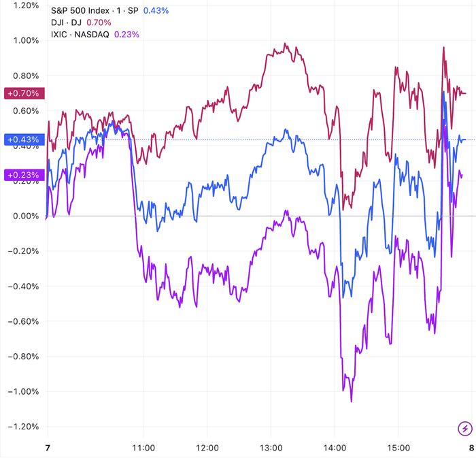Click the 15:00 time axis label
The height and width of the screenshot is (458, 476).
(x=398, y=448)
